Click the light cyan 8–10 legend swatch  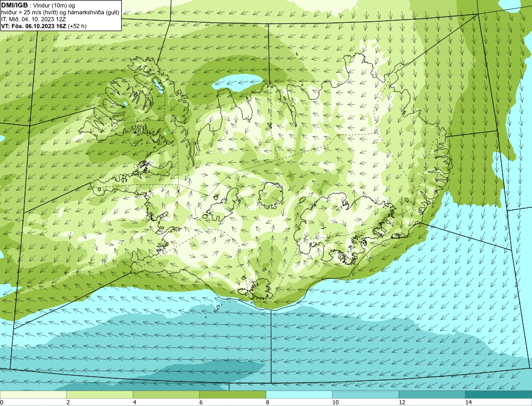(299, 394)
